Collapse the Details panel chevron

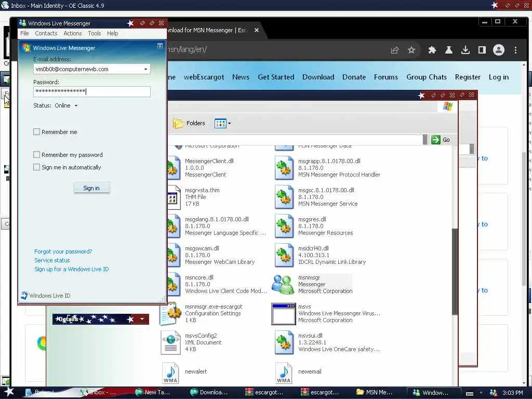click(142, 319)
